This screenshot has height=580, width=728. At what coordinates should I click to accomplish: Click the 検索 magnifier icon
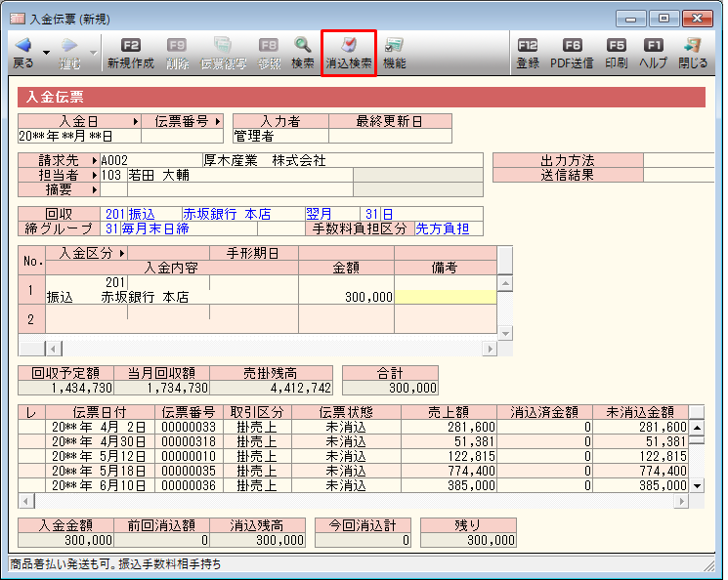pyautogui.click(x=303, y=45)
